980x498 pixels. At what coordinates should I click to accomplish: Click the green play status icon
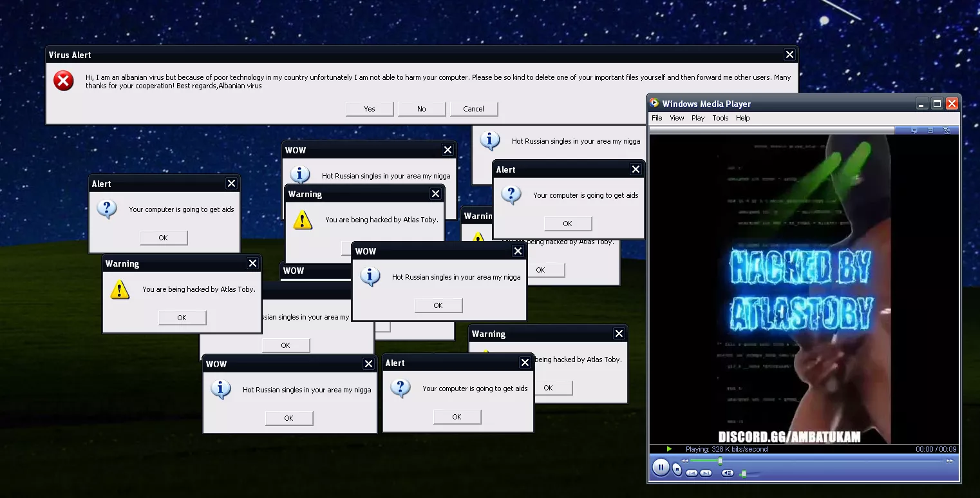pyautogui.click(x=670, y=449)
